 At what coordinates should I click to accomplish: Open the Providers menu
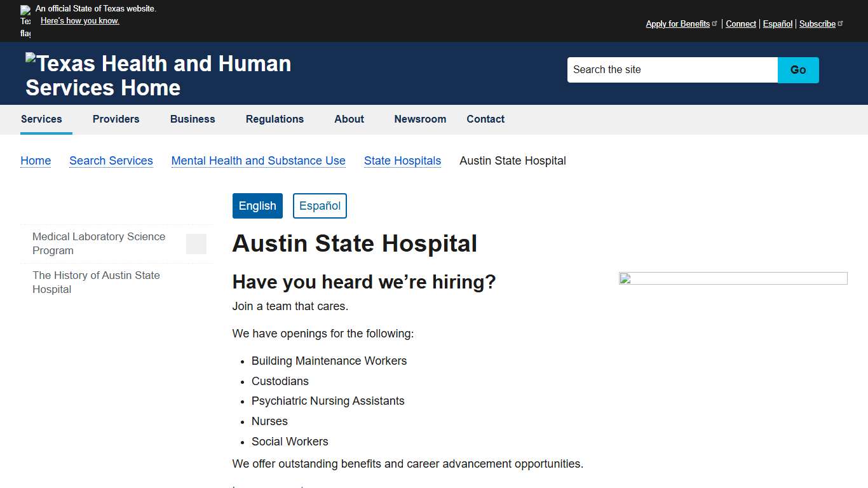pos(116,119)
